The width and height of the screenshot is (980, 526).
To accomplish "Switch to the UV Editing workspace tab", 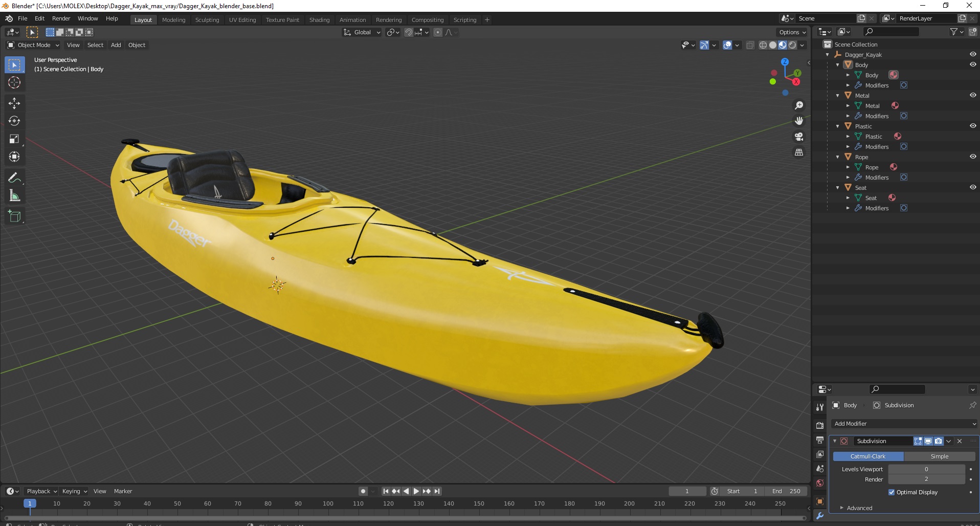I will coord(242,20).
